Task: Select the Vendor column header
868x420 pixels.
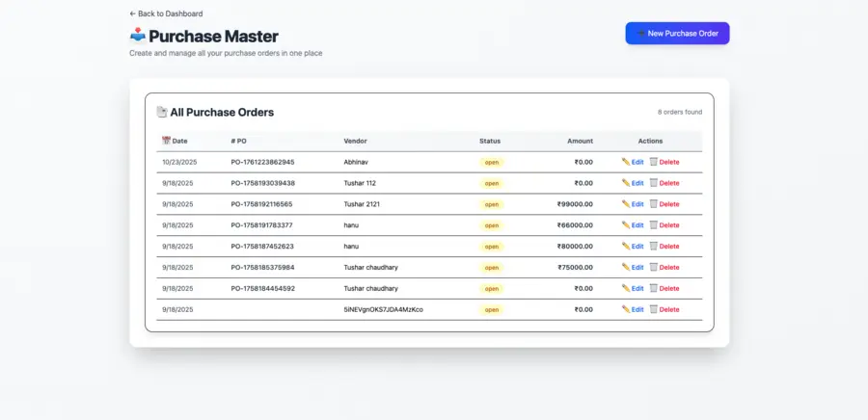Action: [355, 141]
